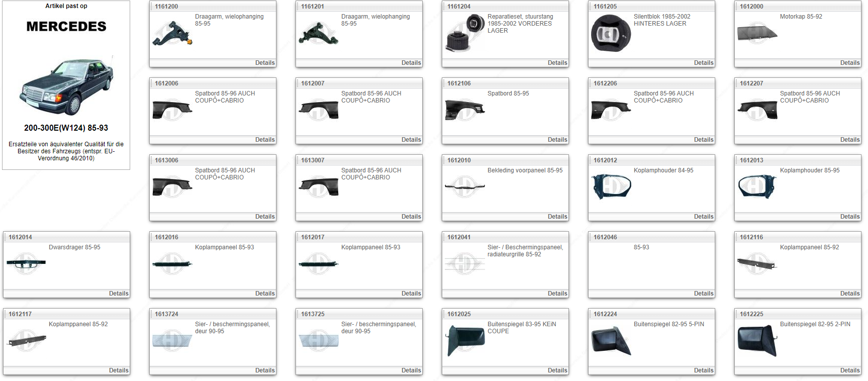View Spatbord image of item 1612106
The height and width of the screenshot is (381, 868).
[x=465, y=110]
